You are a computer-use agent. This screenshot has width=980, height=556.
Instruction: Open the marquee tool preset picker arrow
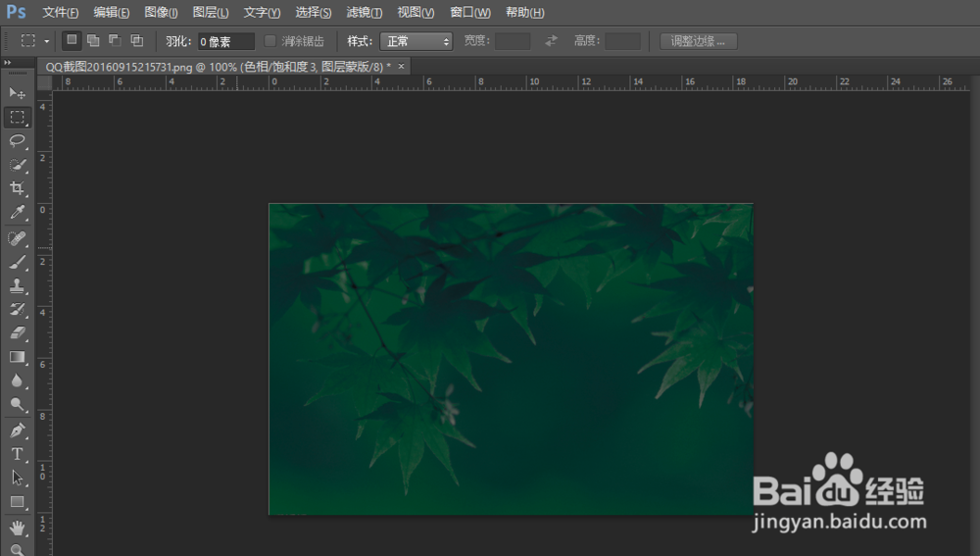click(x=46, y=41)
